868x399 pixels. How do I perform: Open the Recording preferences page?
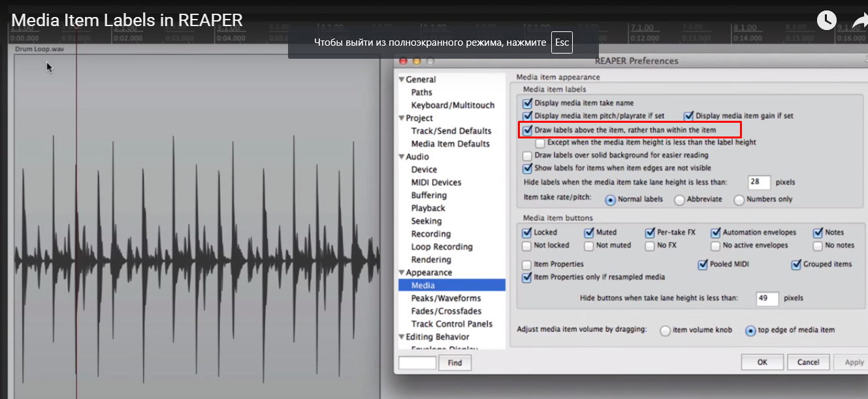coord(431,234)
